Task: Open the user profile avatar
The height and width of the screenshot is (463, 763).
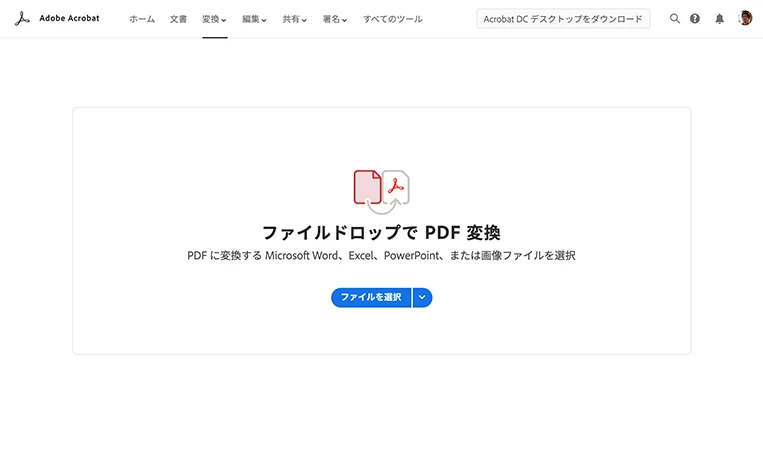Action: click(745, 19)
